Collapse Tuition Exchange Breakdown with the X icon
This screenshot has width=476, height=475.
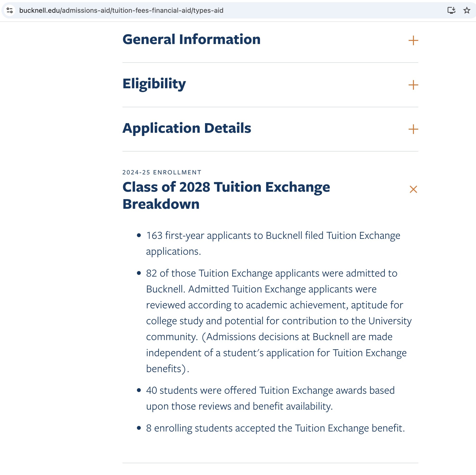(x=413, y=189)
